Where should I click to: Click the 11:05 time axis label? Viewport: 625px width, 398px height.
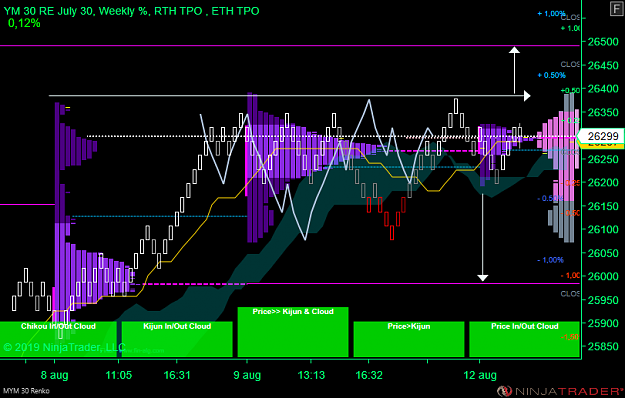[119, 375]
